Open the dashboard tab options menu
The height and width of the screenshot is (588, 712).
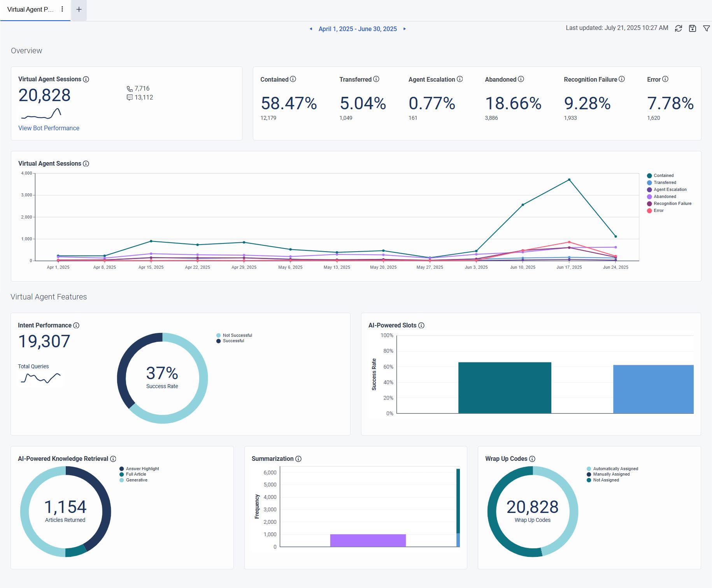(x=62, y=9)
